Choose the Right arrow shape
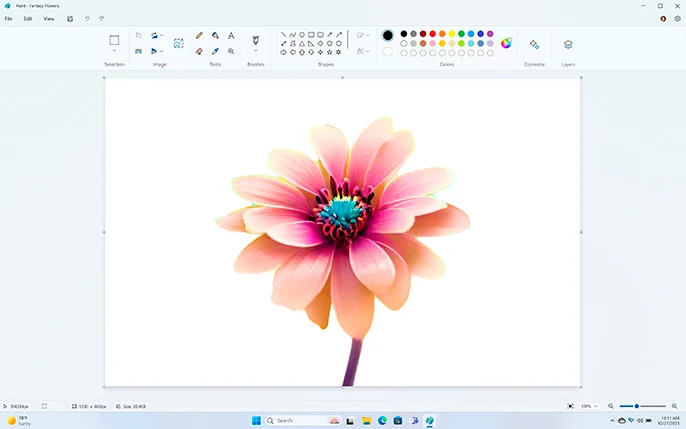The image size is (686, 429). (x=284, y=52)
